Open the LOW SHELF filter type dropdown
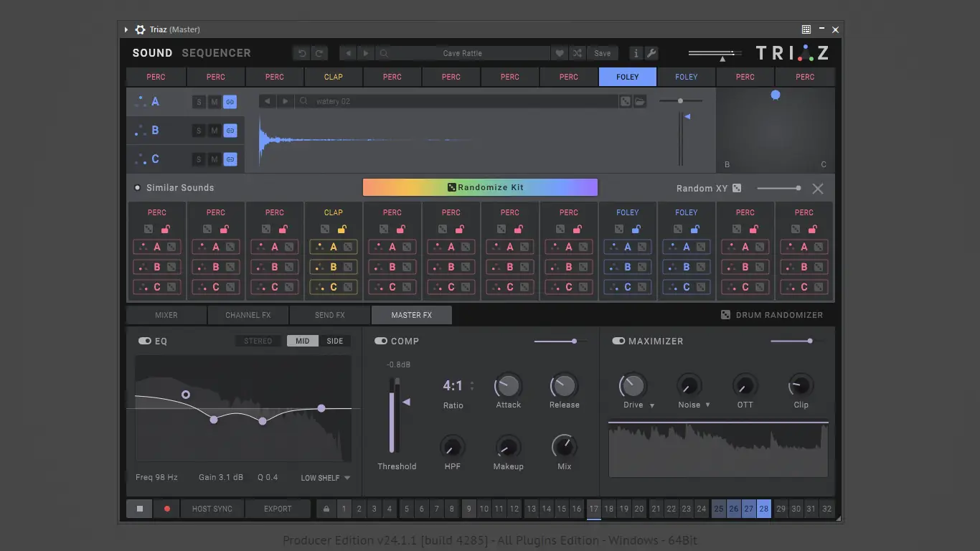The width and height of the screenshot is (980, 551). click(x=326, y=478)
